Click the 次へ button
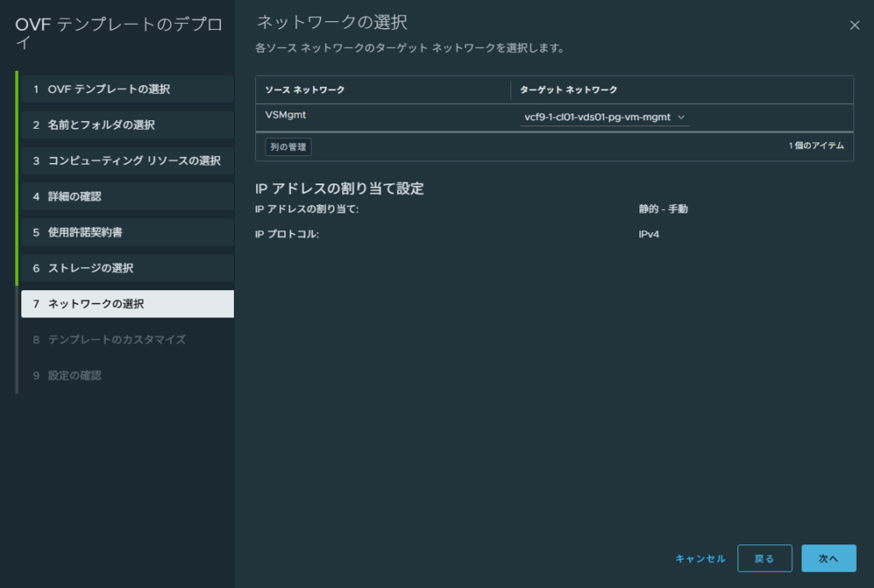The height and width of the screenshot is (588, 874). (828, 558)
